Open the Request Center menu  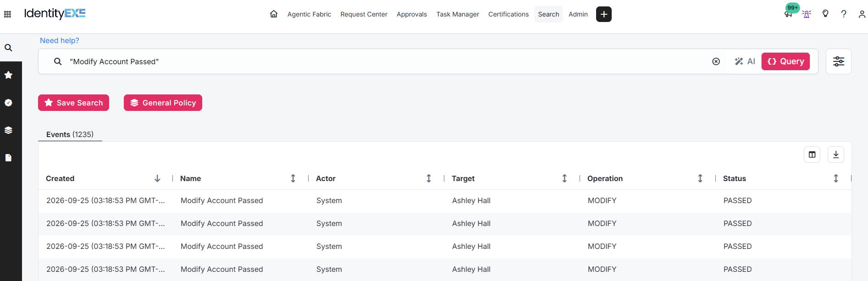point(364,14)
